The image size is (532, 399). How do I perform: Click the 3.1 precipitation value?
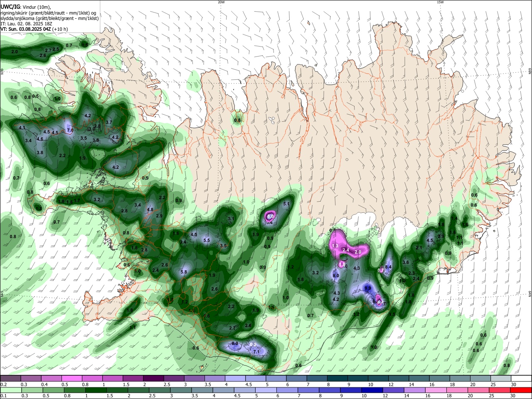[x=232, y=219]
